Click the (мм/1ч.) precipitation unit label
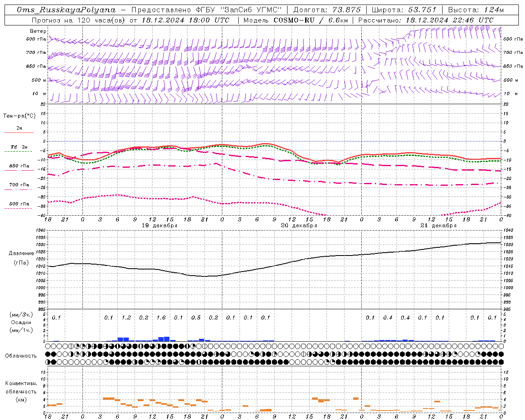 pyautogui.click(x=21, y=330)
